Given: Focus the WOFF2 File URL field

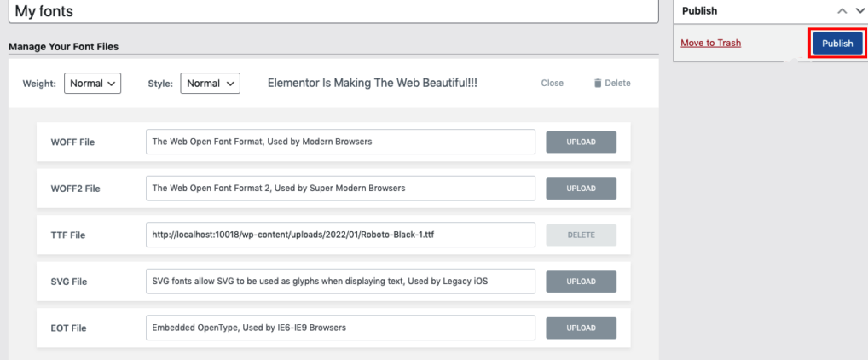Looking at the screenshot, I should 340,188.
